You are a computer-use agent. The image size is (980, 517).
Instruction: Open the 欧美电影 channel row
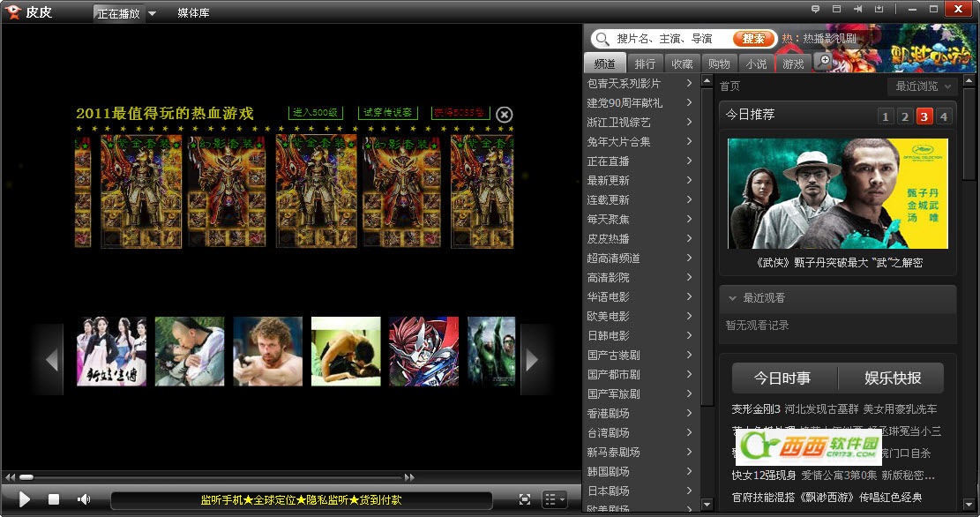click(x=640, y=316)
